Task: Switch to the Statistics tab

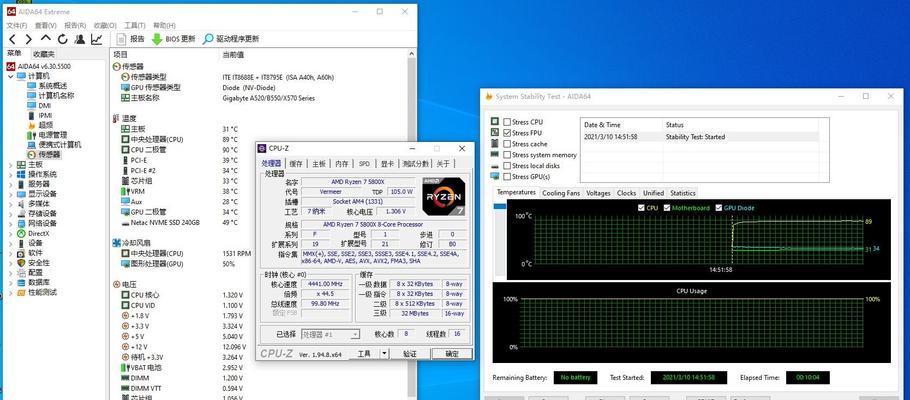Action: pos(682,193)
